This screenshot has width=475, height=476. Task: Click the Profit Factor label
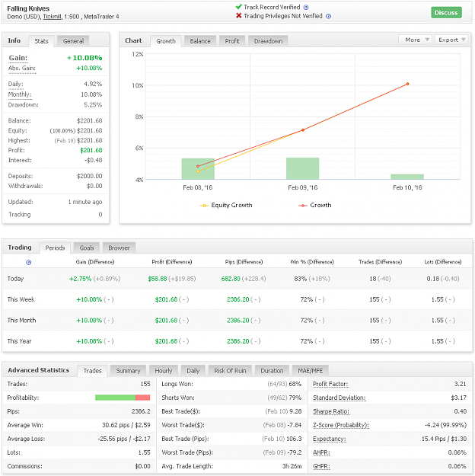point(330,384)
